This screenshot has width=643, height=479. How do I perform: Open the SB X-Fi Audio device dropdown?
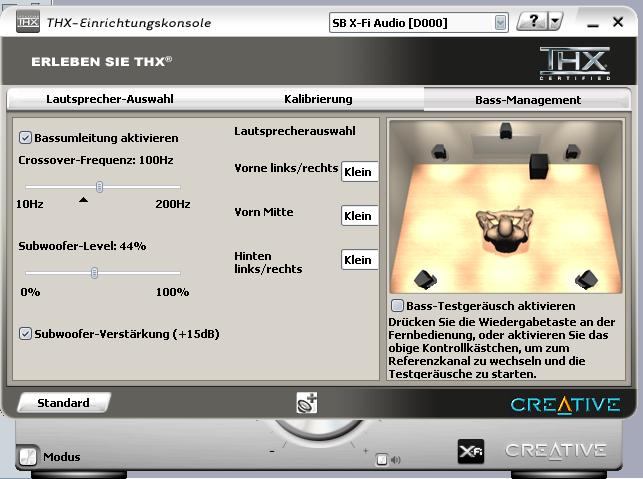(x=419, y=23)
